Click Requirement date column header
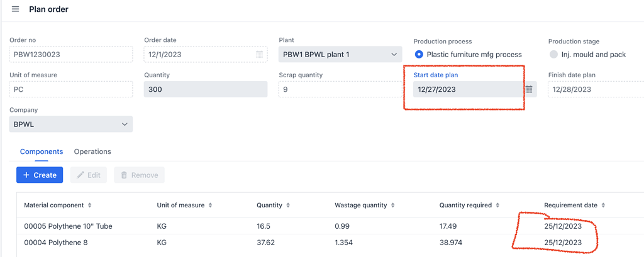Image resolution: width=644 pixels, height=257 pixels. click(x=570, y=205)
